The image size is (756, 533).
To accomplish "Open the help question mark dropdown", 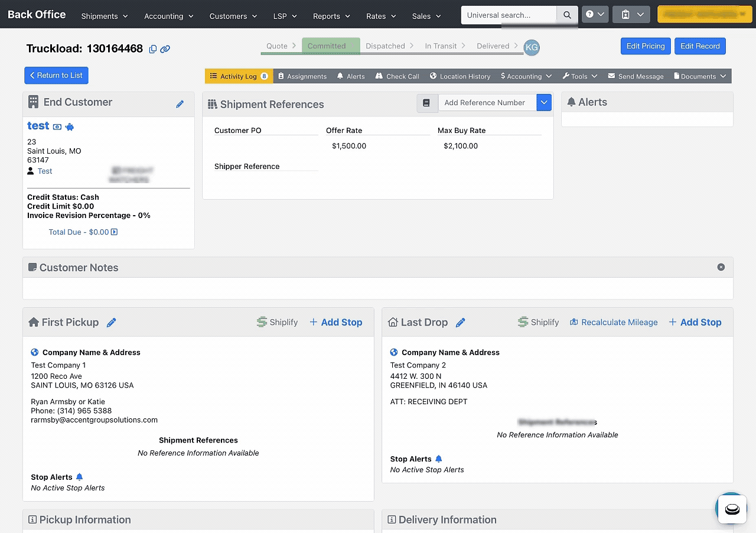I will coord(595,15).
